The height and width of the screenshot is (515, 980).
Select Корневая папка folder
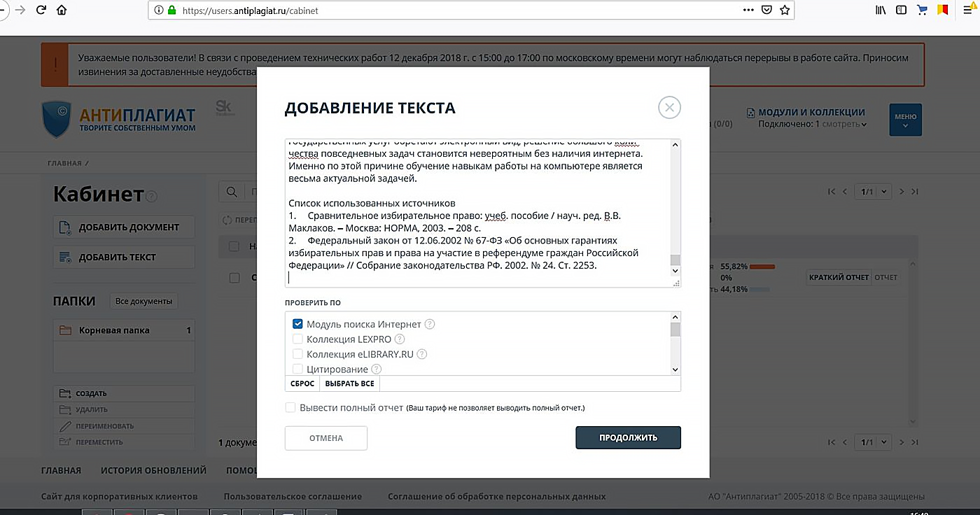coord(124,330)
